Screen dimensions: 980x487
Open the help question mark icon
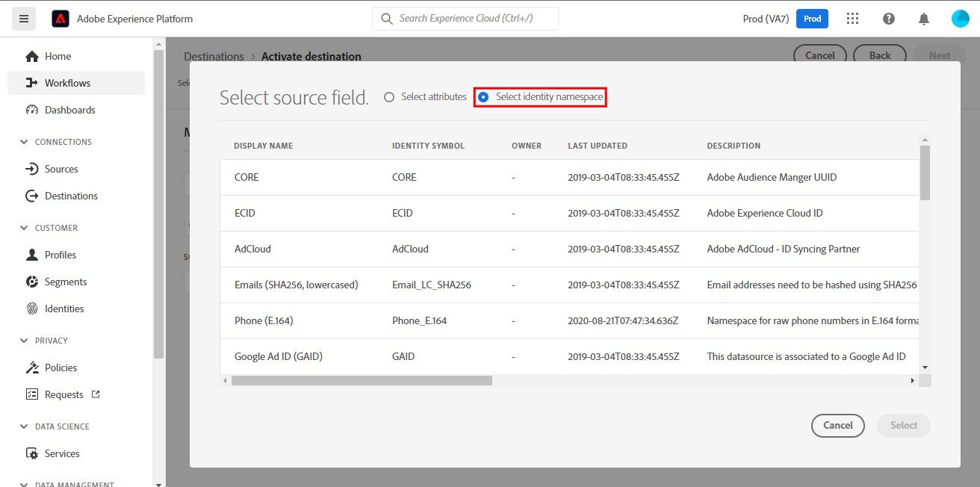(888, 19)
